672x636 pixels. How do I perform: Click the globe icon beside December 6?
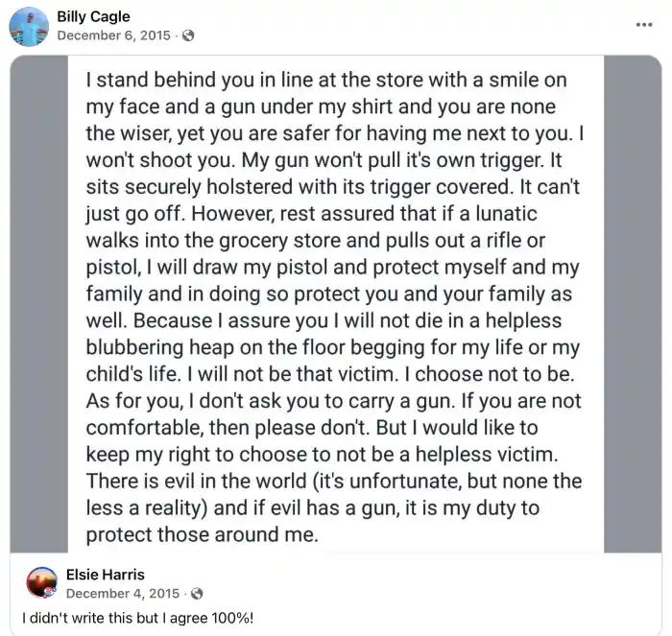(188, 35)
